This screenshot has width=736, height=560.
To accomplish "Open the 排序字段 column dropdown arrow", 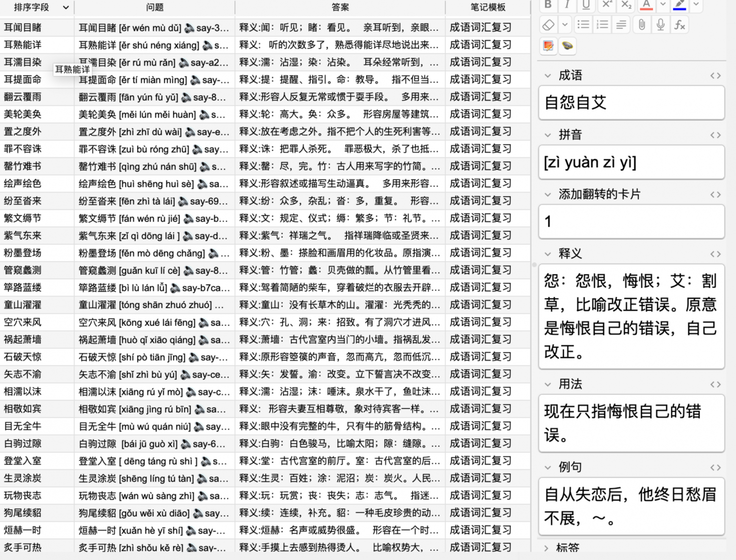I will [66, 7].
